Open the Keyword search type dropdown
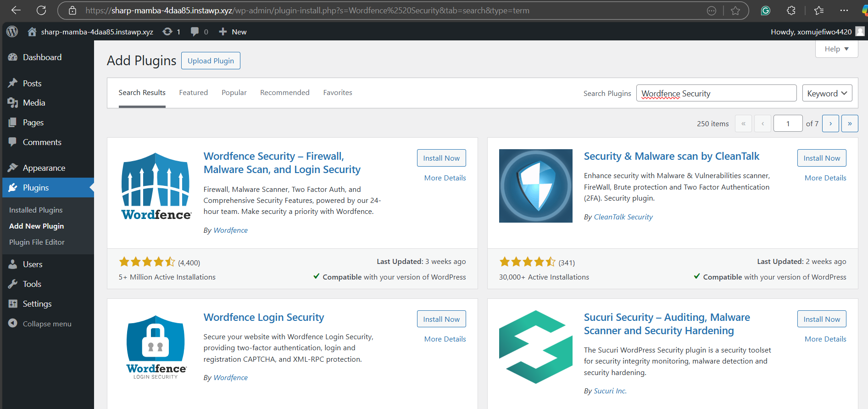 [x=827, y=93]
